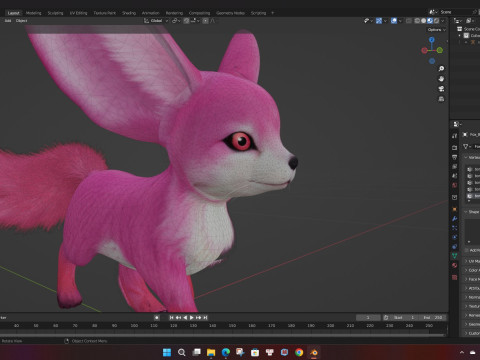Open the overlays options dropdown arrow
Image resolution: width=480 pixels, height=360 pixels.
[400, 21]
